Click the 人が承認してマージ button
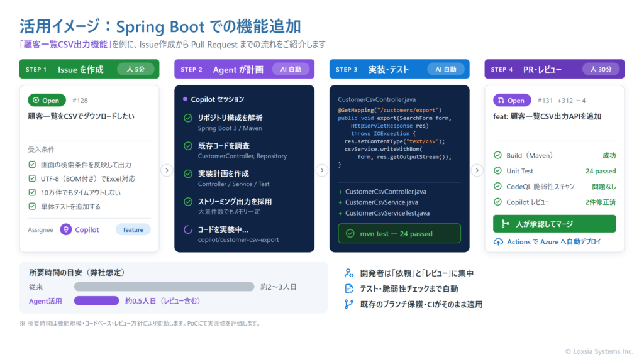 tap(555, 224)
